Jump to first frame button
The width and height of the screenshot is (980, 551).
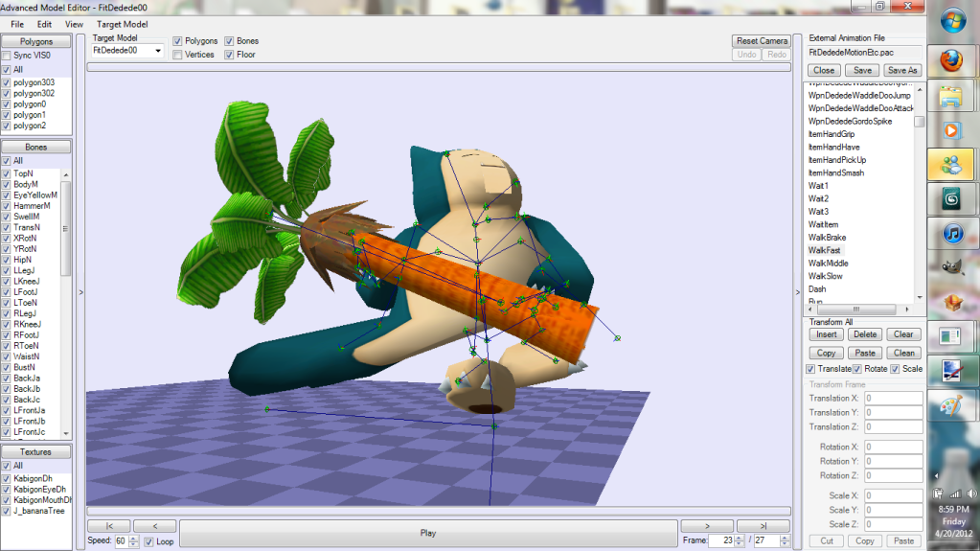point(109,526)
